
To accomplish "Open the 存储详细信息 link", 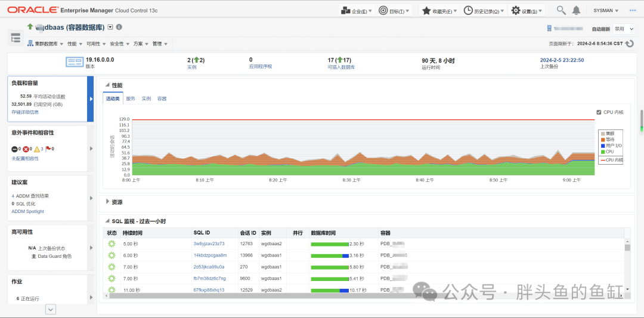I will tap(26, 112).
